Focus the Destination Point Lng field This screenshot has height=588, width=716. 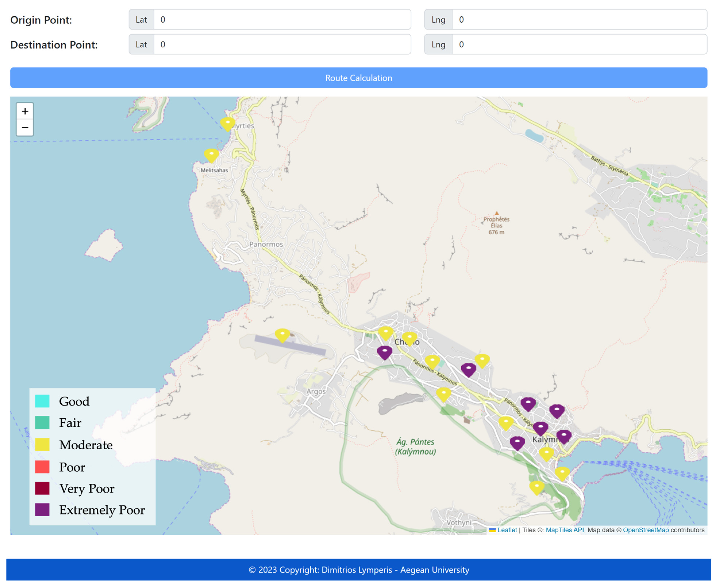point(579,44)
